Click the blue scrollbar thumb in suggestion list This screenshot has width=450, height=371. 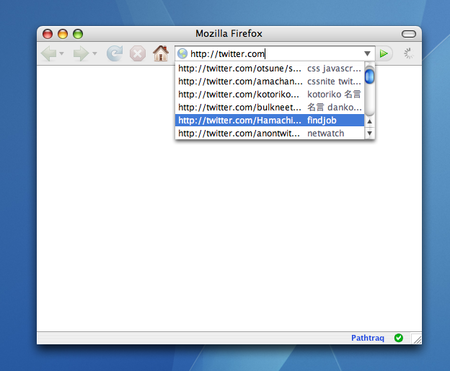click(369, 76)
